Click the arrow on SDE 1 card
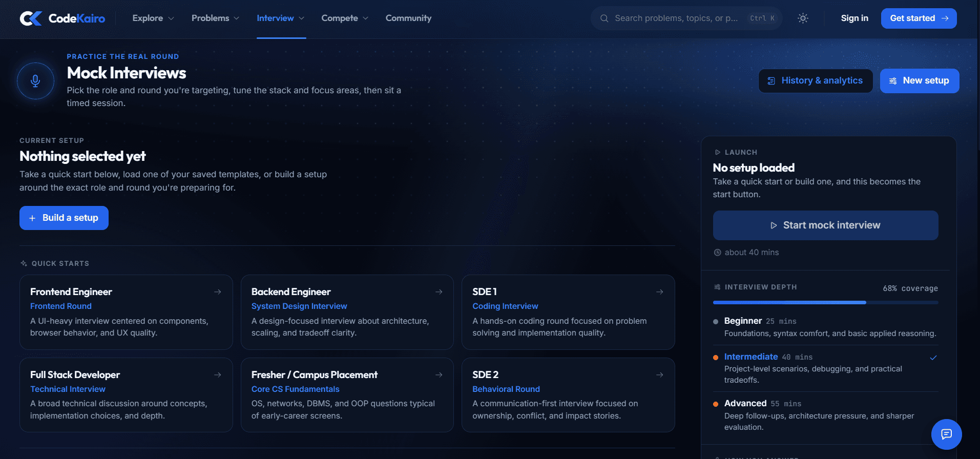Screen dimensions: 980x459 660,292
